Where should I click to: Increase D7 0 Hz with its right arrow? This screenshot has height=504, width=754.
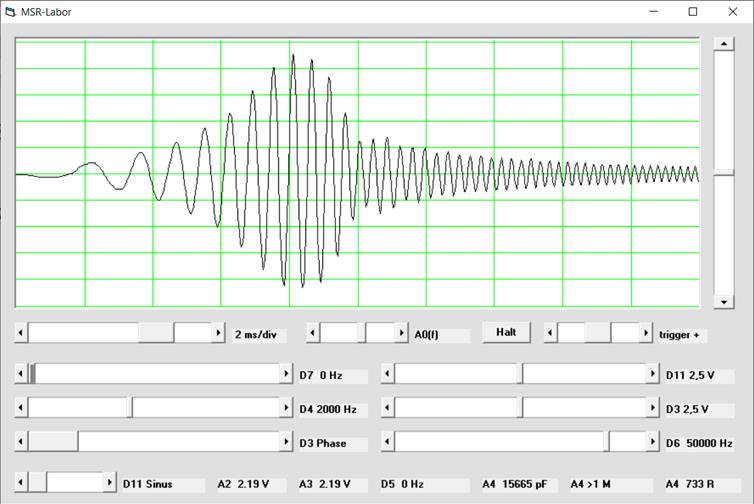coord(286,374)
